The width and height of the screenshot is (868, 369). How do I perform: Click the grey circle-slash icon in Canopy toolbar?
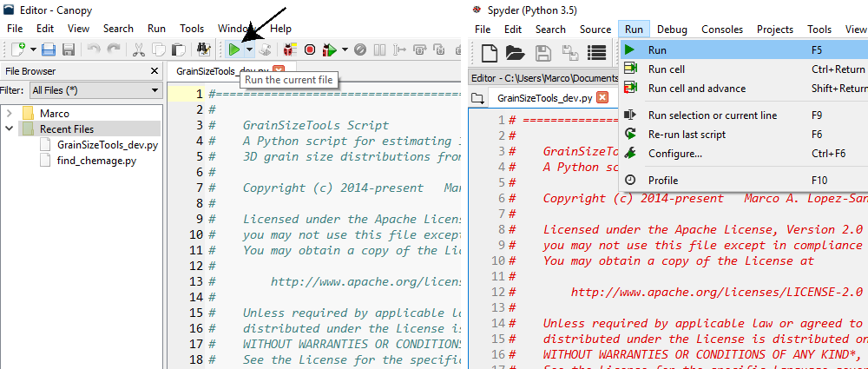click(360, 49)
